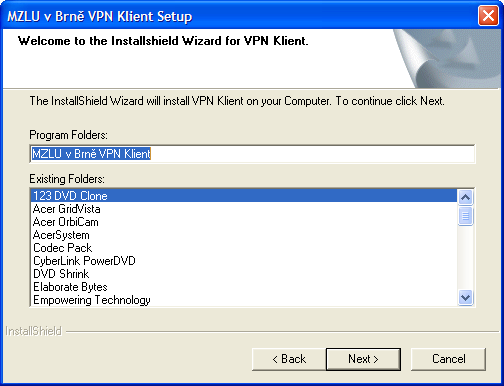
Task: Click the scroll down arrow in the Existing Folders list
Action: 465,297
